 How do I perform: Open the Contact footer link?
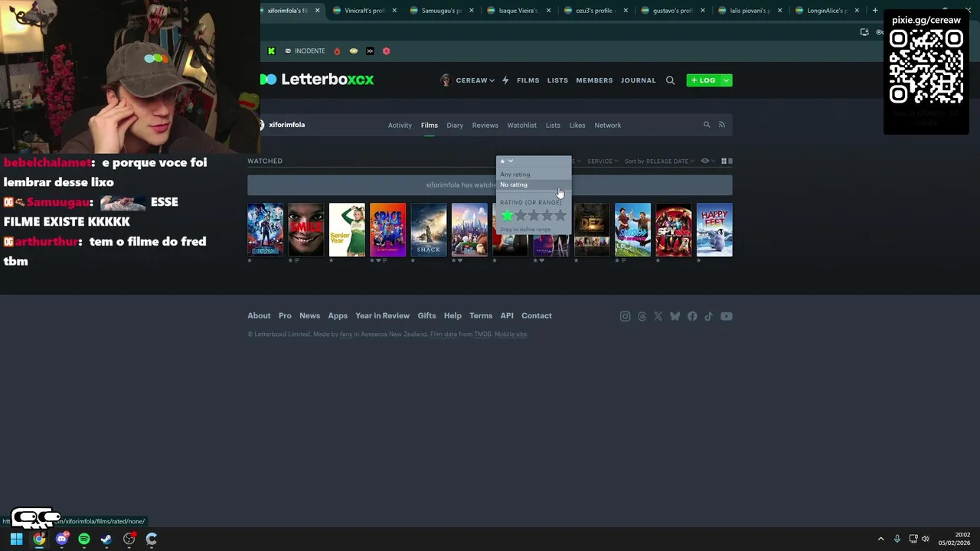537,316
